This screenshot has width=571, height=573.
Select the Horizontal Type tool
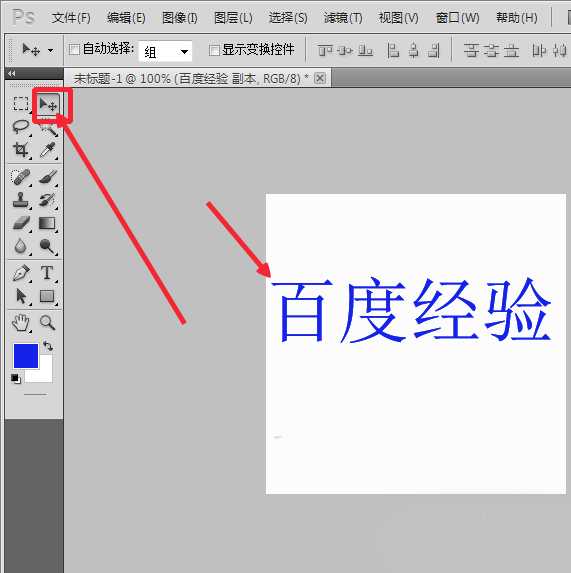click(47, 273)
